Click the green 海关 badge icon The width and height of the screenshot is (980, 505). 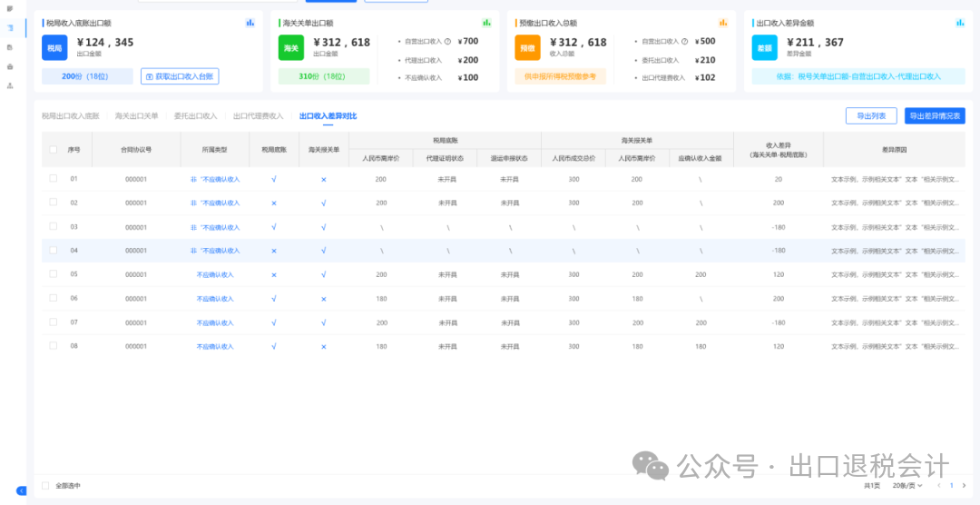click(290, 48)
